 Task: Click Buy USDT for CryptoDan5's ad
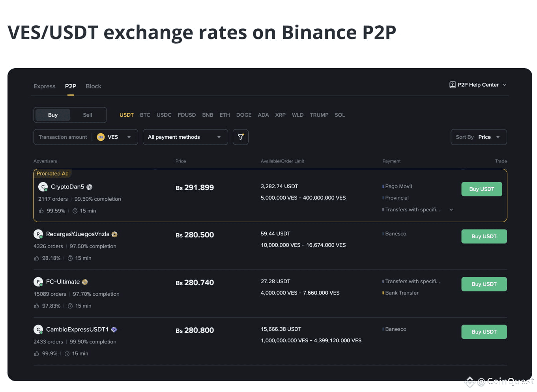pyautogui.click(x=481, y=189)
